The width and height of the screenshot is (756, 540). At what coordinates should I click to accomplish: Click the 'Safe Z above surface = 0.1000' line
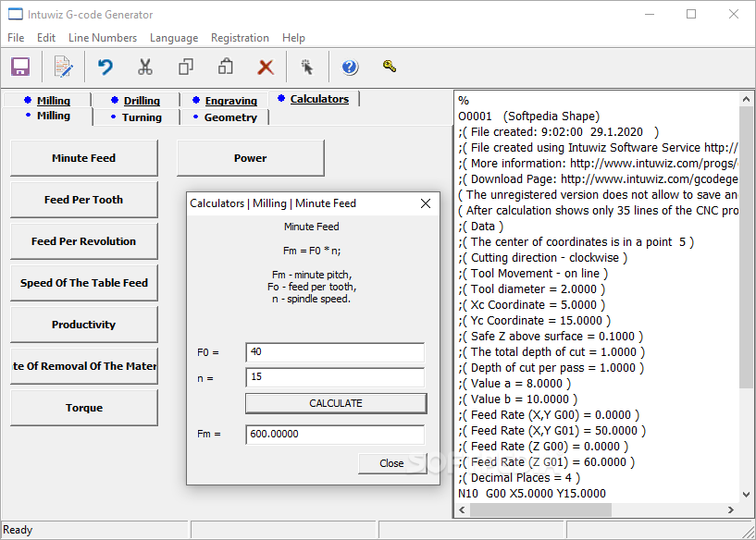coord(551,337)
